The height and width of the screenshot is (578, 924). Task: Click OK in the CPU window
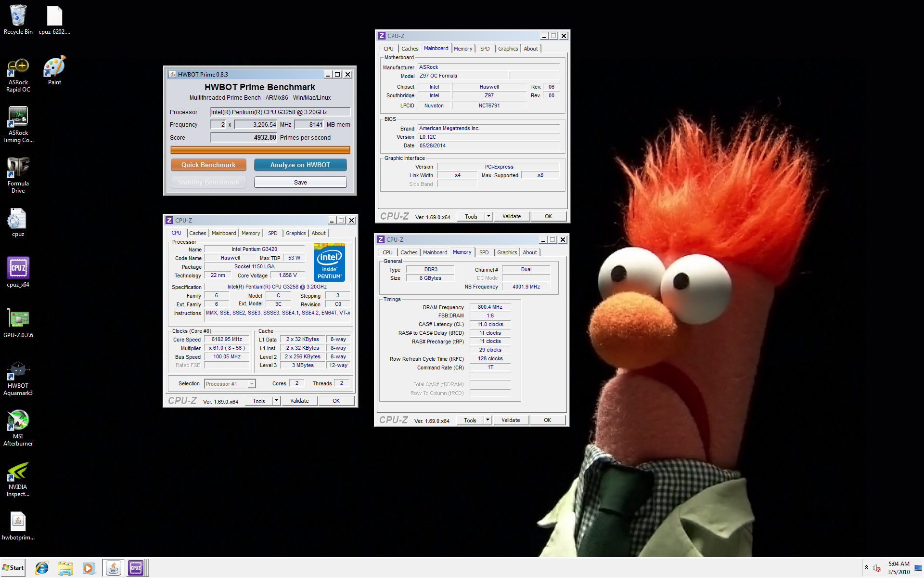click(x=336, y=401)
